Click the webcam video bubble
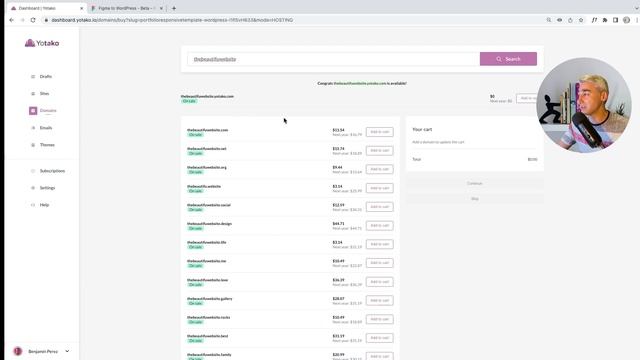 pyautogui.click(x=584, y=105)
